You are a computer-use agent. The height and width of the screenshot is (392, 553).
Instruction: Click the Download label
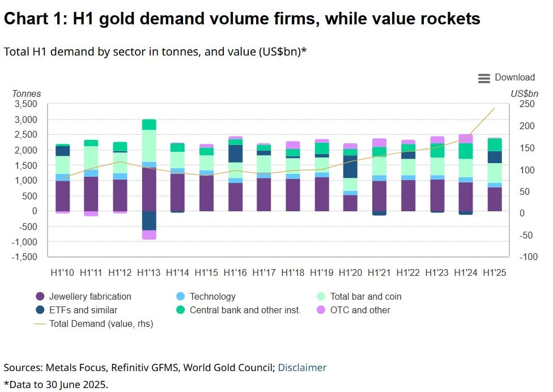tap(514, 77)
